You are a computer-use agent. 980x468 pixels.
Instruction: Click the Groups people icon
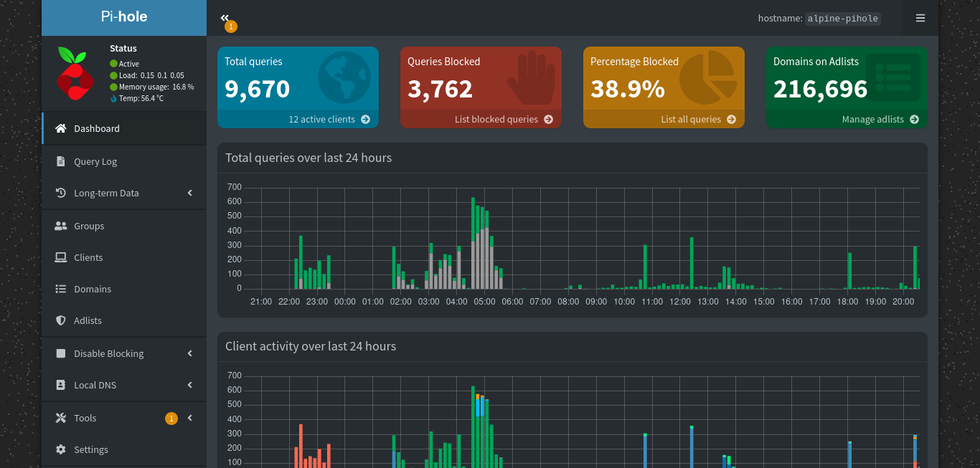tap(61, 226)
